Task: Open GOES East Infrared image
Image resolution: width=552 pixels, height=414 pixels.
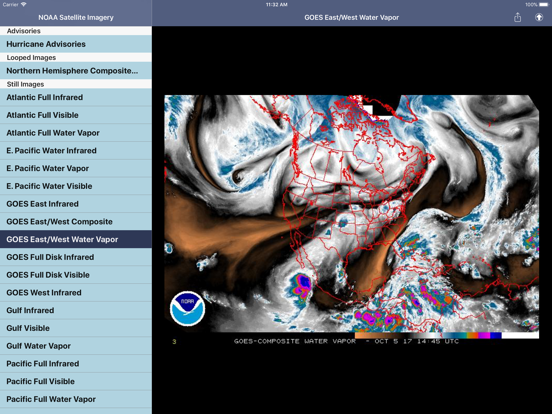Action: [x=76, y=204]
